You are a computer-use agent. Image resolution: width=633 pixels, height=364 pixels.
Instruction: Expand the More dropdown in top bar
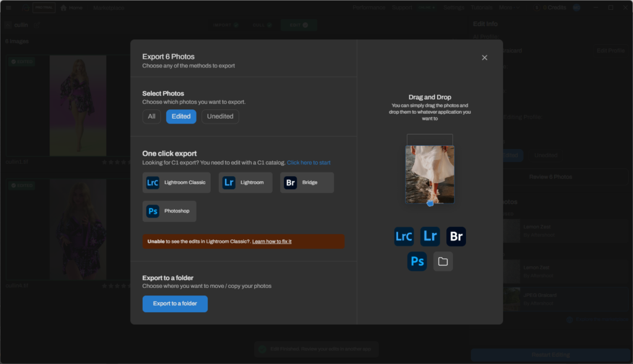(509, 7)
